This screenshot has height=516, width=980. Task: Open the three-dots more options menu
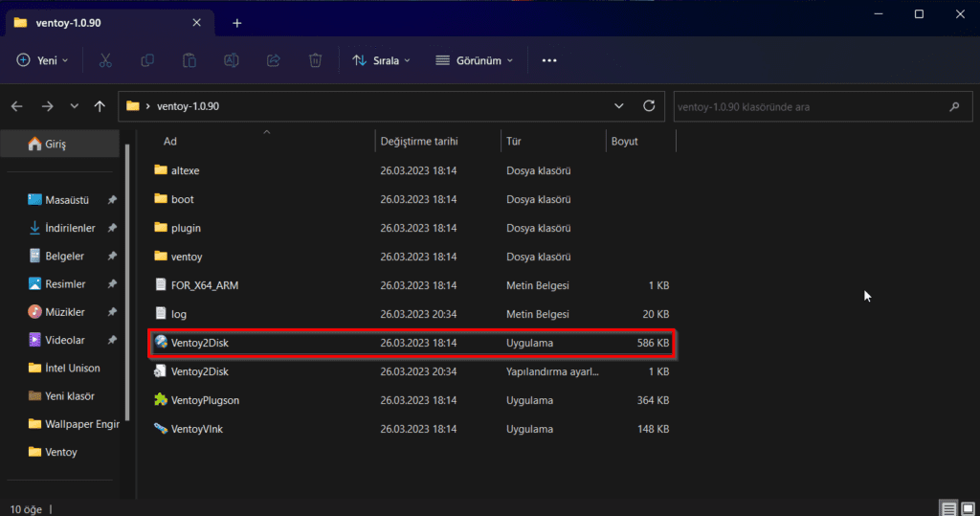(549, 60)
